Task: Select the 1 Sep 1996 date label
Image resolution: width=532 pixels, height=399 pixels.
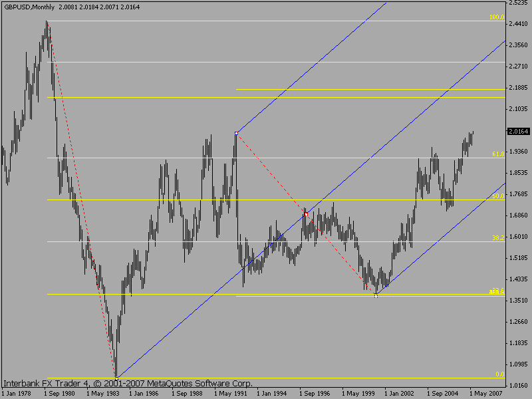Action: coord(315,393)
